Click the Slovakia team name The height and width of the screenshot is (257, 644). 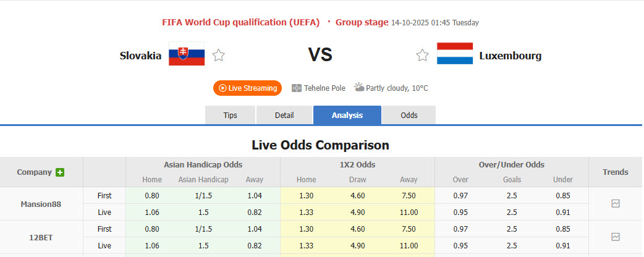pyautogui.click(x=140, y=56)
